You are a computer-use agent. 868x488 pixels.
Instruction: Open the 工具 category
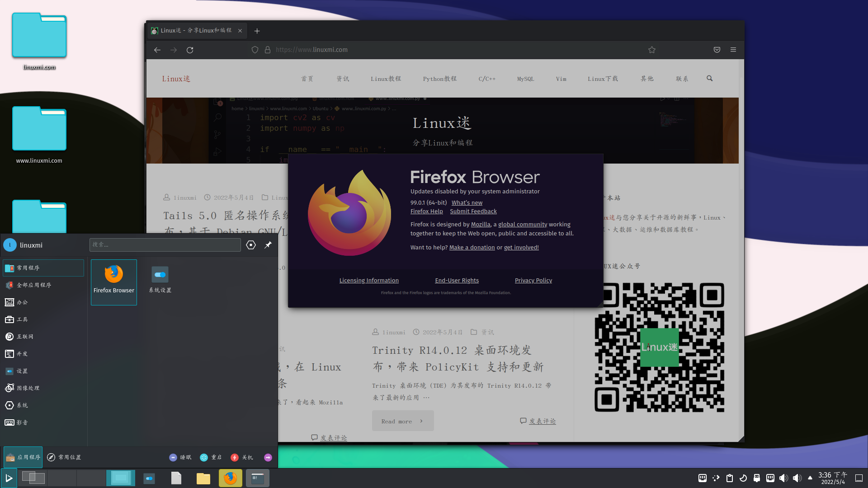pyautogui.click(x=43, y=319)
